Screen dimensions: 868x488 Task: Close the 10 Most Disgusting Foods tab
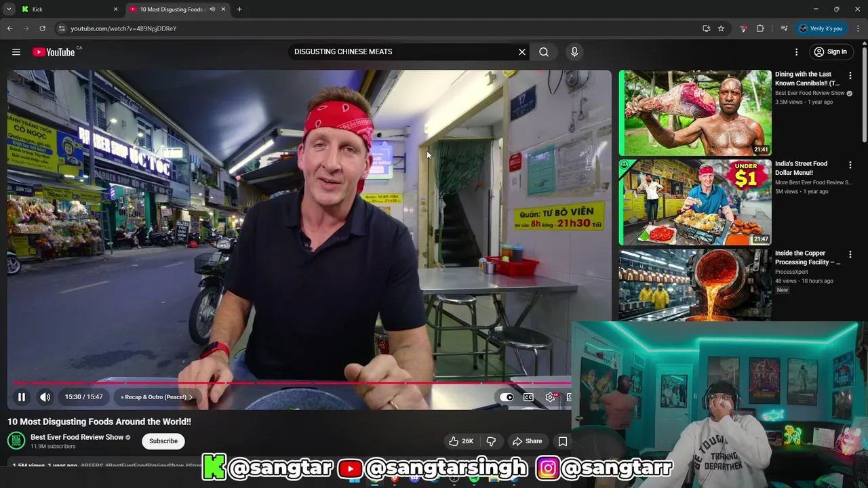(x=223, y=9)
